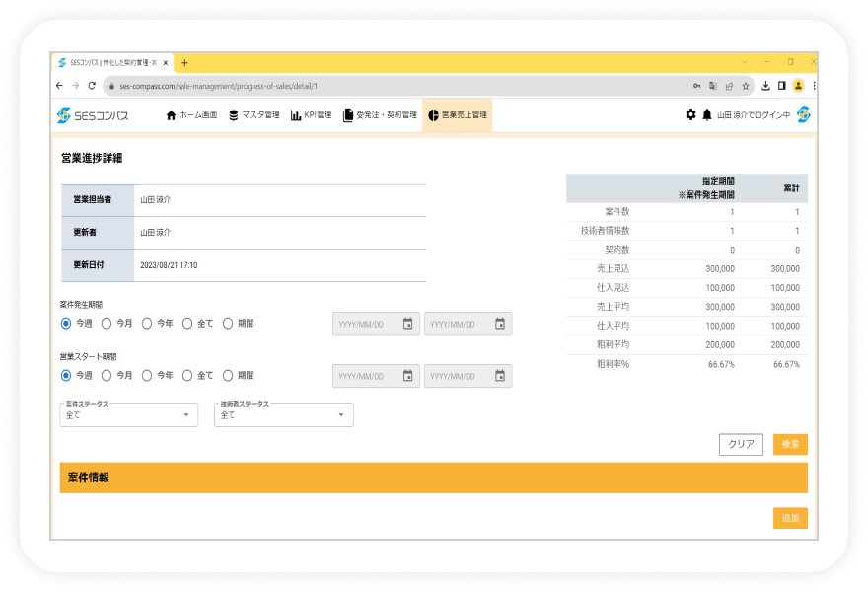The image size is (868, 592).
Task: Bookmark this page with the star
Action: click(x=746, y=86)
